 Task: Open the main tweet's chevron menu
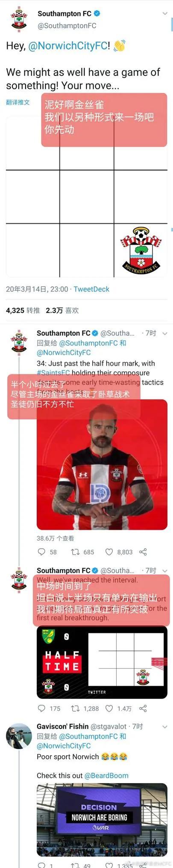pos(165,14)
